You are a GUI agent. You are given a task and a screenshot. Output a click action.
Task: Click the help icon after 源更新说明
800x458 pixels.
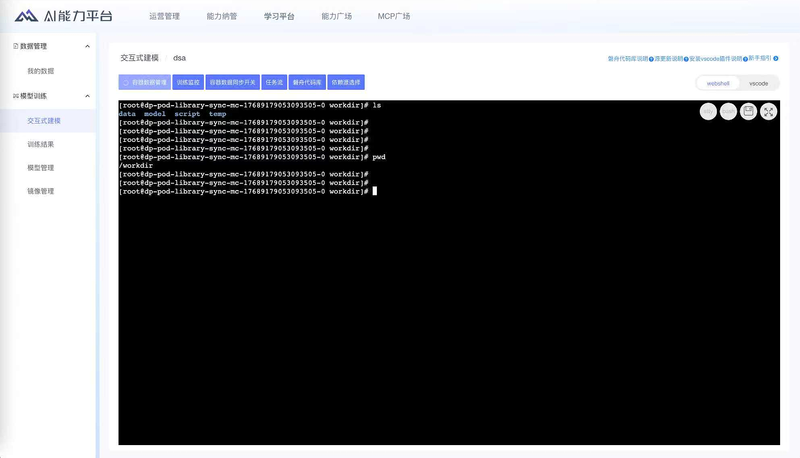tap(686, 59)
